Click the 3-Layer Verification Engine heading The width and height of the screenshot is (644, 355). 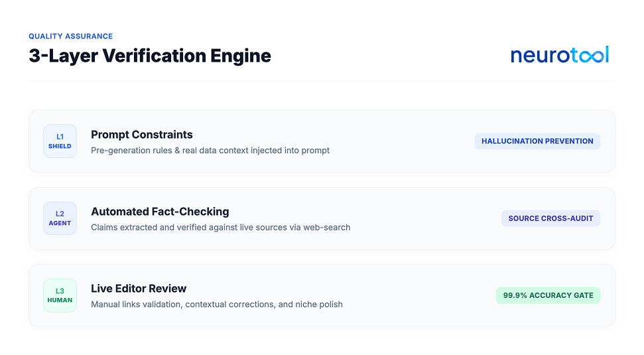click(150, 56)
